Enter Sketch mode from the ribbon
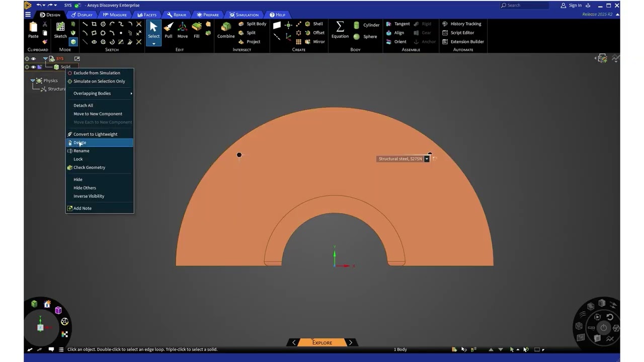This screenshot has height=362, width=644. pos(60,30)
